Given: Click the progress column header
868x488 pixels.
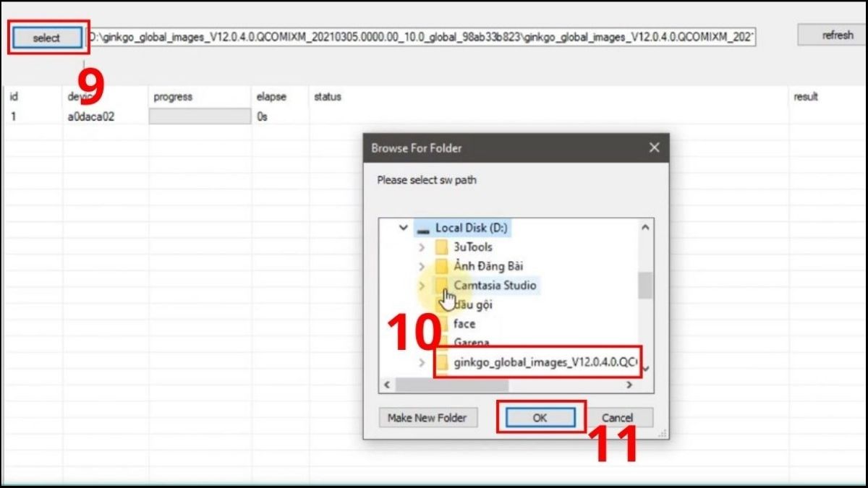Looking at the screenshot, I should tap(173, 97).
